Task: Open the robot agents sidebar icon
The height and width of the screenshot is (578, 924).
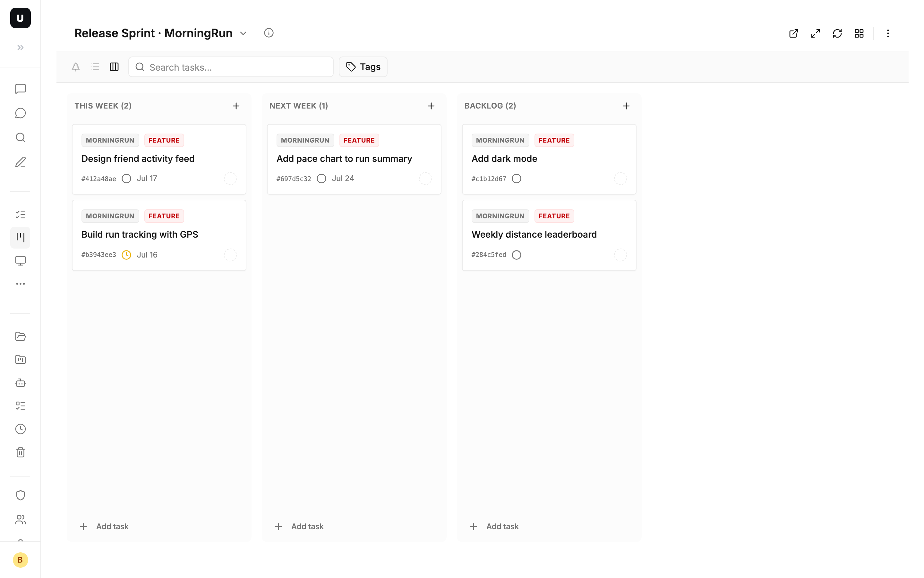Action: (20, 383)
